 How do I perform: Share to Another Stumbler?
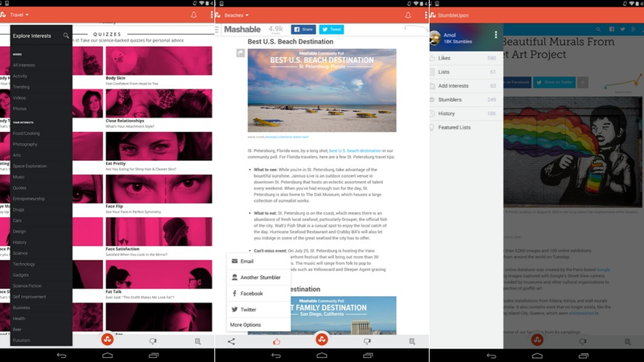258,277
